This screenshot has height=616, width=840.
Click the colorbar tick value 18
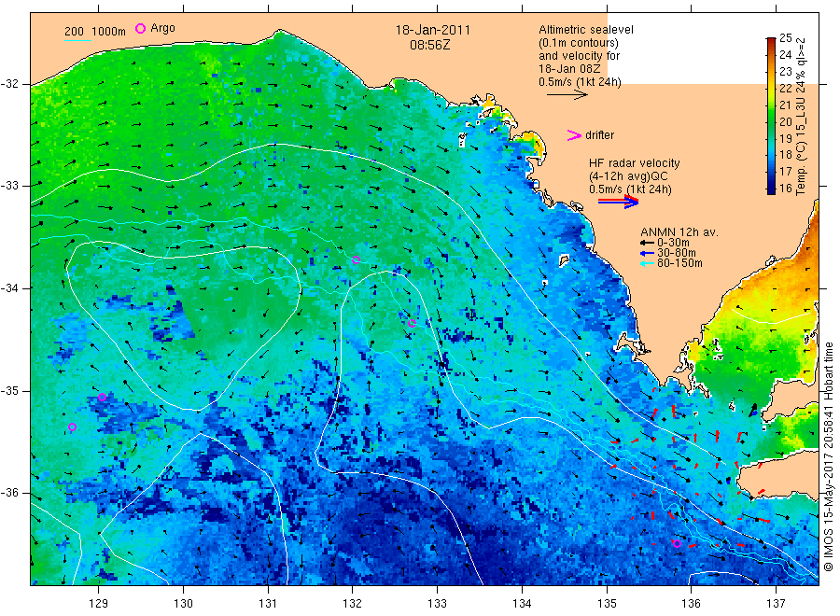click(x=785, y=155)
